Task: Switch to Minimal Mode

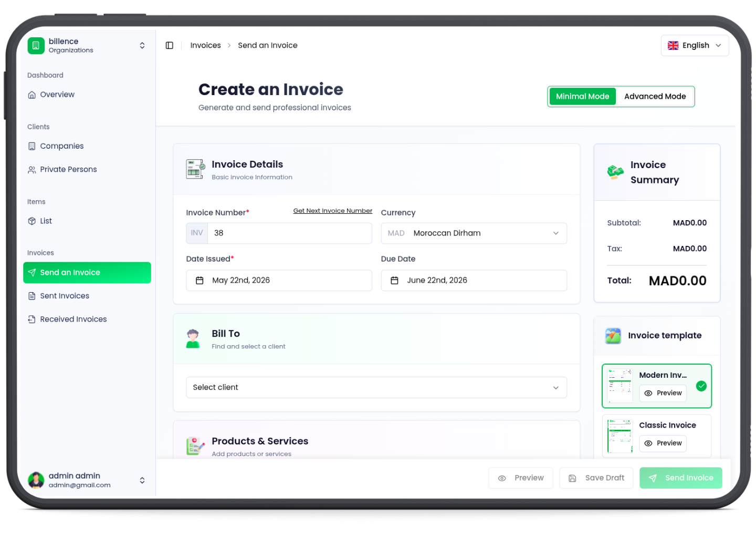Action: (x=582, y=97)
